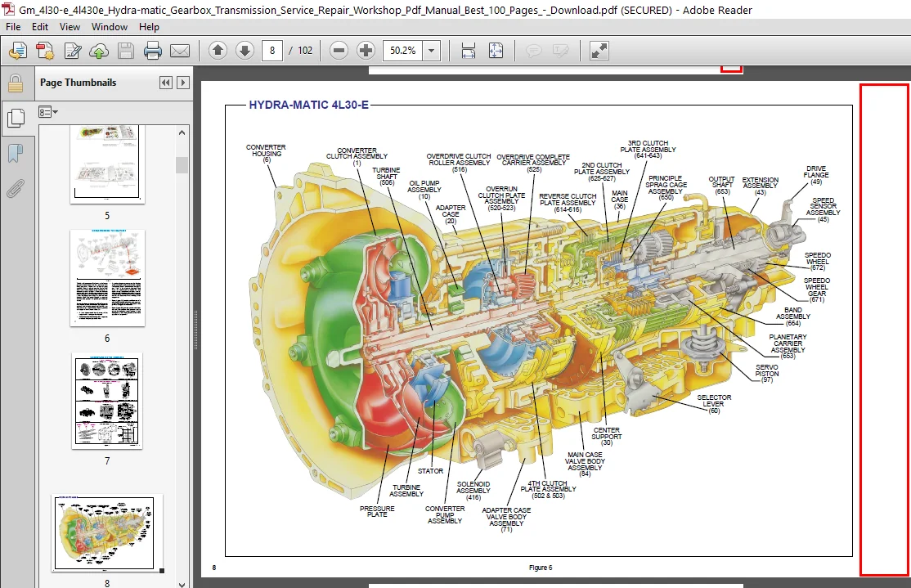Open the File menu
The width and height of the screenshot is (911, 588).
(13, 27)
